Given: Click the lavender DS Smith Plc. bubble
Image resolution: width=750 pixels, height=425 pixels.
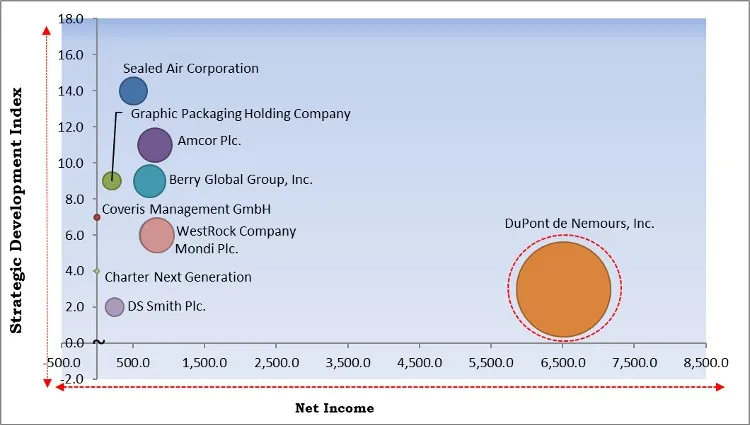Looking at the screenshot, I should tap(115, 307).
